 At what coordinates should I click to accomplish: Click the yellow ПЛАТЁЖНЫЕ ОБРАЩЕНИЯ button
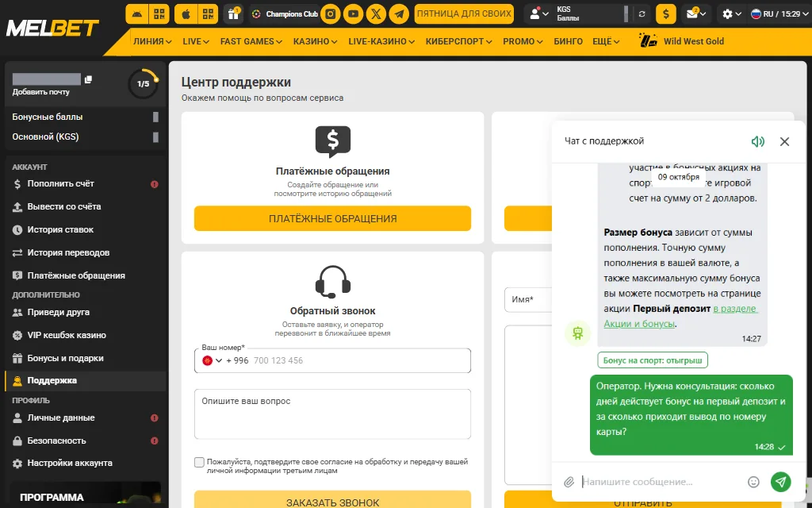[x=332, y=219]
